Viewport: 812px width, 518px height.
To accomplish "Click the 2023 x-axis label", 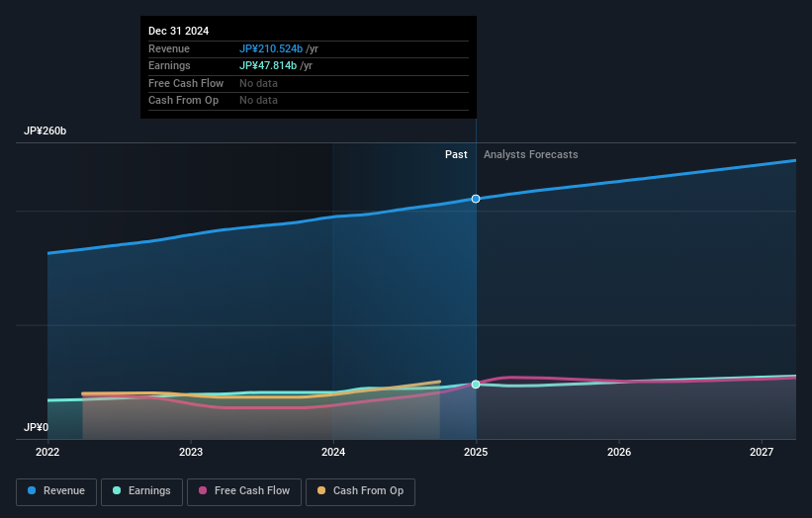I will point(191,452).
